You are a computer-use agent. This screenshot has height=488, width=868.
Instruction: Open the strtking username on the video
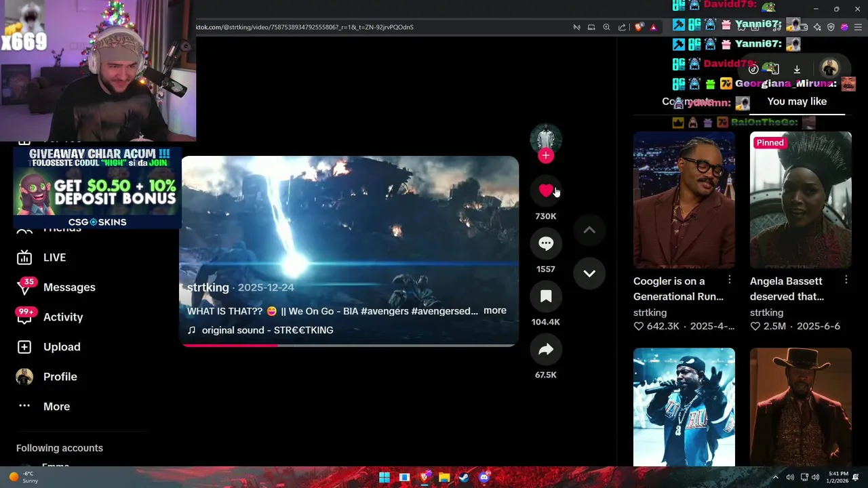pyautogui.click(x=208, y=287)
